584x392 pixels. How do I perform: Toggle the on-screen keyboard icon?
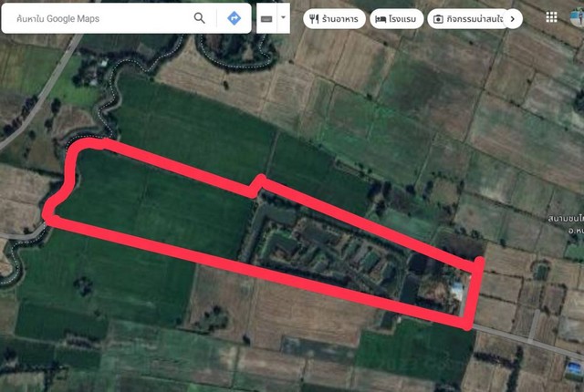(266, 18)
